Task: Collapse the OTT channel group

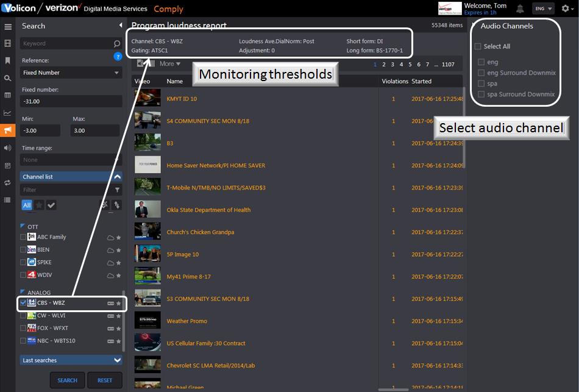Action: (23, 226)
